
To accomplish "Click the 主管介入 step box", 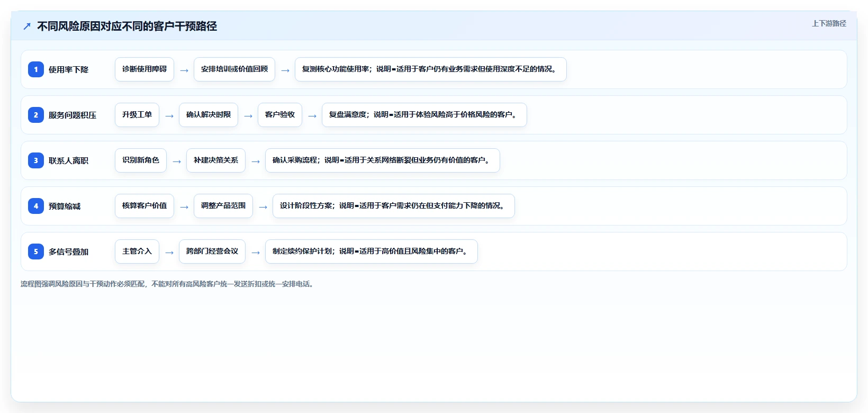I will click(137, 252).
